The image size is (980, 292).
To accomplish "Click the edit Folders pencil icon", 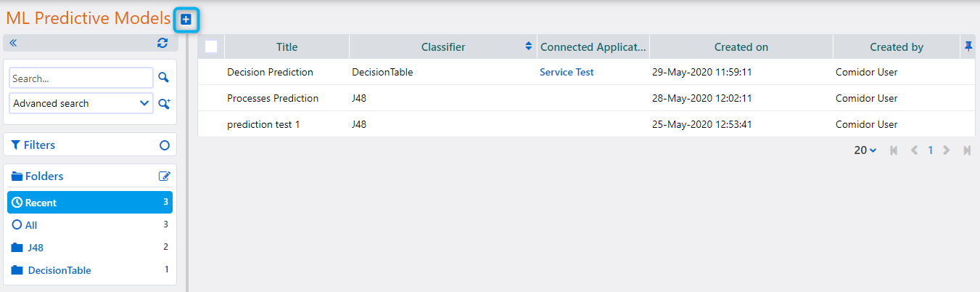I will [x=165, y=176].
